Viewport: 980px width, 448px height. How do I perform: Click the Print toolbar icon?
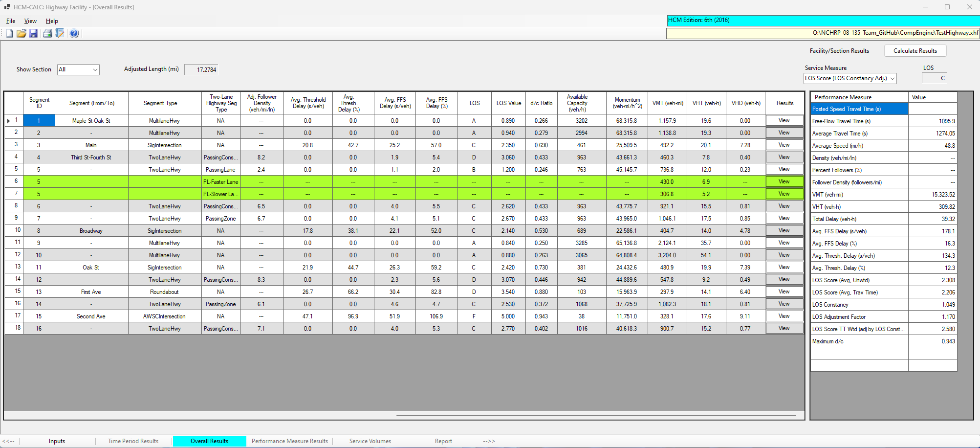[47, 33]
